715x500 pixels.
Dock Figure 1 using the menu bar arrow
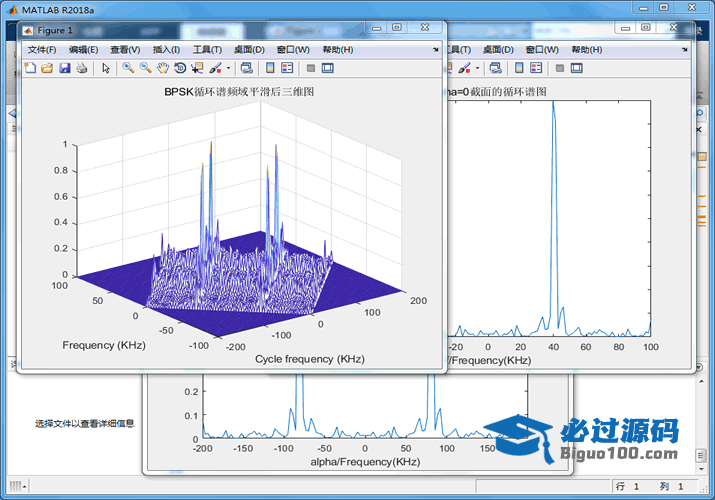click(x=435, y=49)
